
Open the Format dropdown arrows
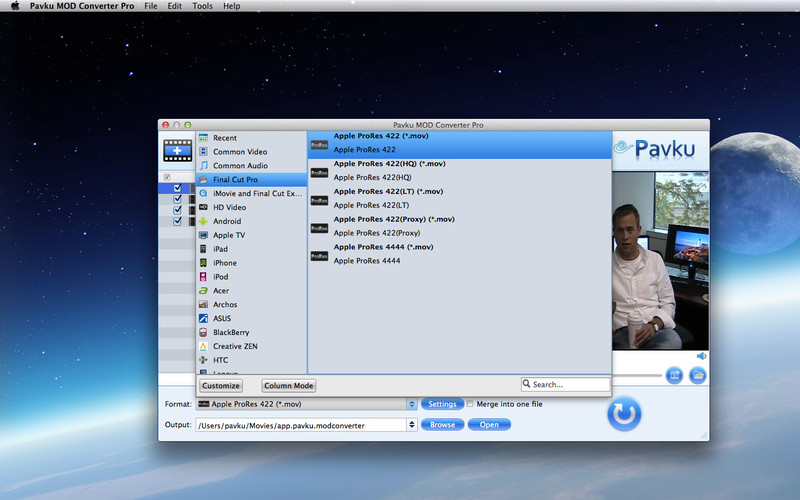pos(412,404)
